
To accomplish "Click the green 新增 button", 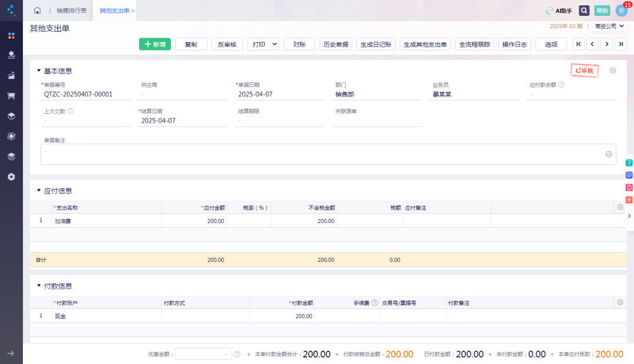I will (155, 44).
